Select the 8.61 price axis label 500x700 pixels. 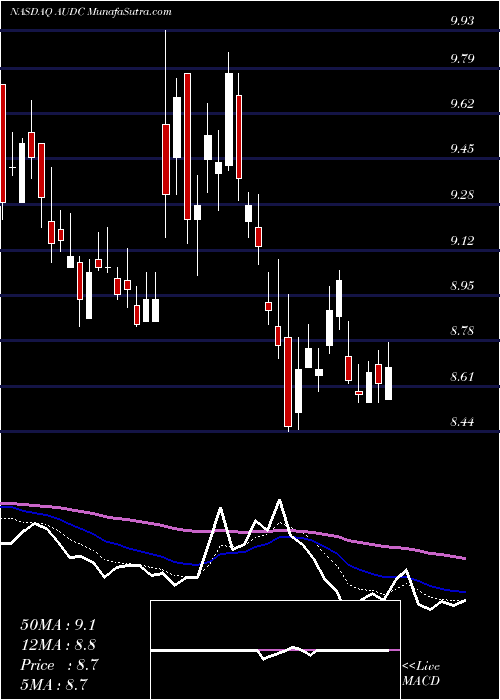(x=462, y=377)
